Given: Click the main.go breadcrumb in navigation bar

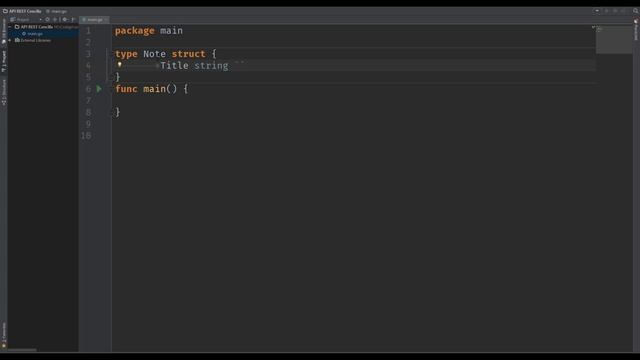Looking at the screenshot, I should click(x=57, y=11).
